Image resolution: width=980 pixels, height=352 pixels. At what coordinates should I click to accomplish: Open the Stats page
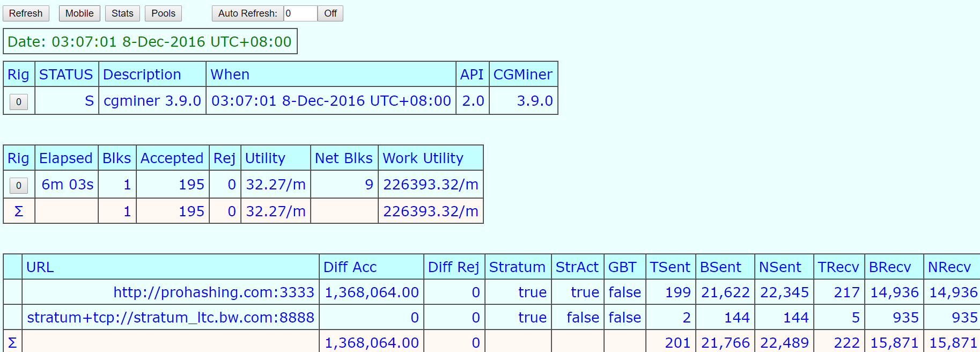(122, 13)
